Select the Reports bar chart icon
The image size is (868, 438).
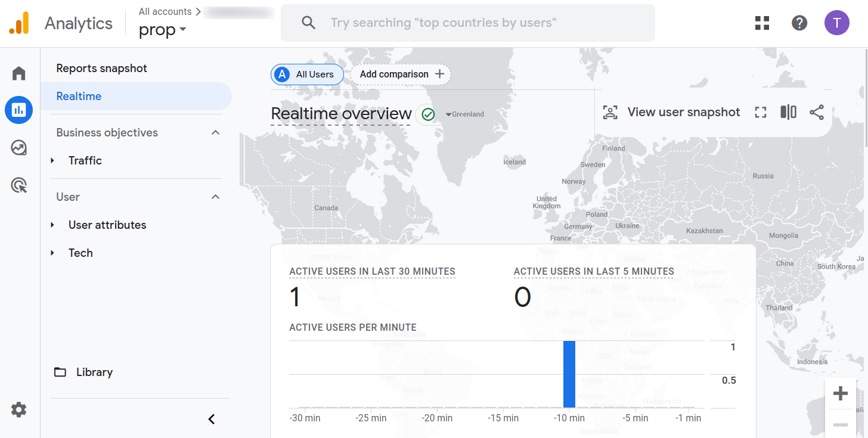click(x=19, y=110)
